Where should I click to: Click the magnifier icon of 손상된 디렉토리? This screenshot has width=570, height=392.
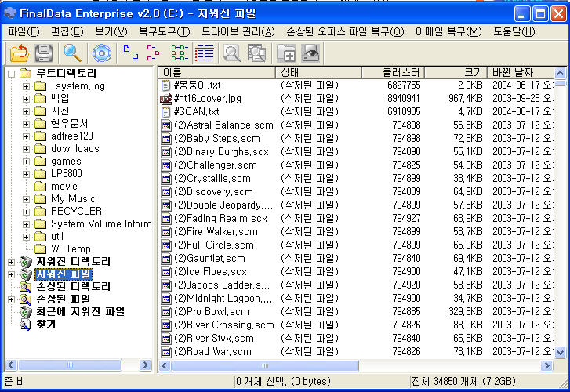[25, 286]
